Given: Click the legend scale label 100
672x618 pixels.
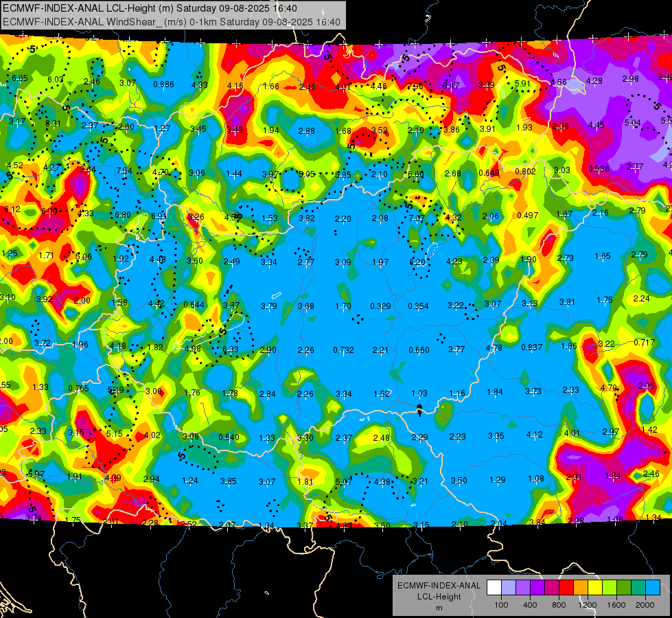Looking at the screenshot, I should 501,605.
